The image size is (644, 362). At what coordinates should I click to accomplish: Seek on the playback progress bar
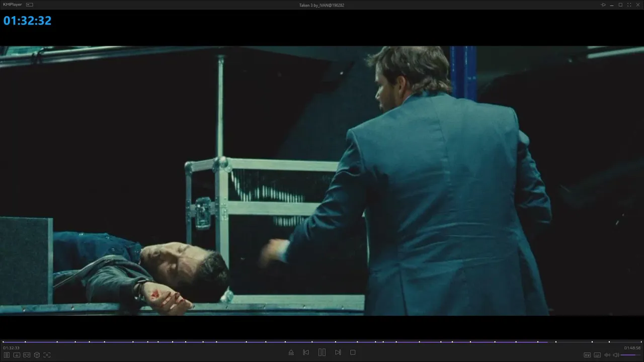tap(322, 342)
